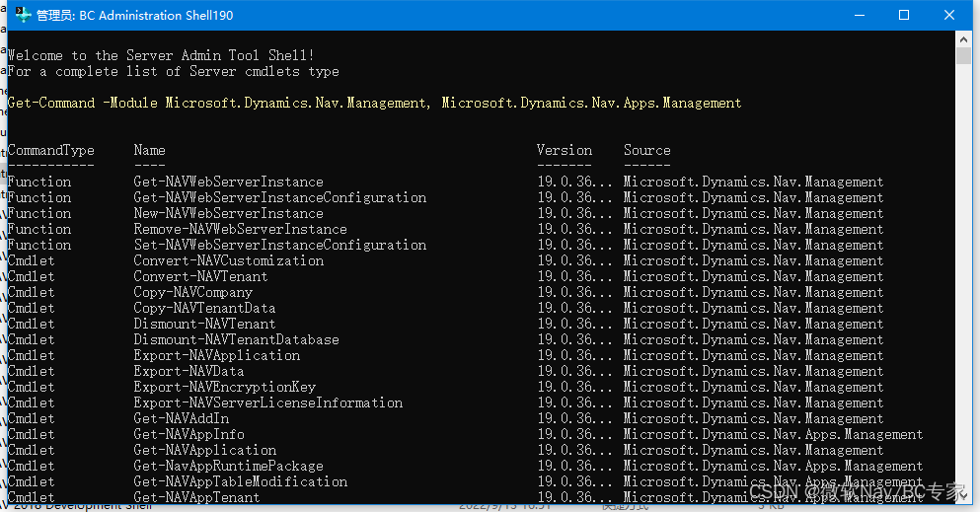Screen dimensions: 980x512
Task: Click Remove-NAVWebServerInstance entry
Action: tap(241, 229)
